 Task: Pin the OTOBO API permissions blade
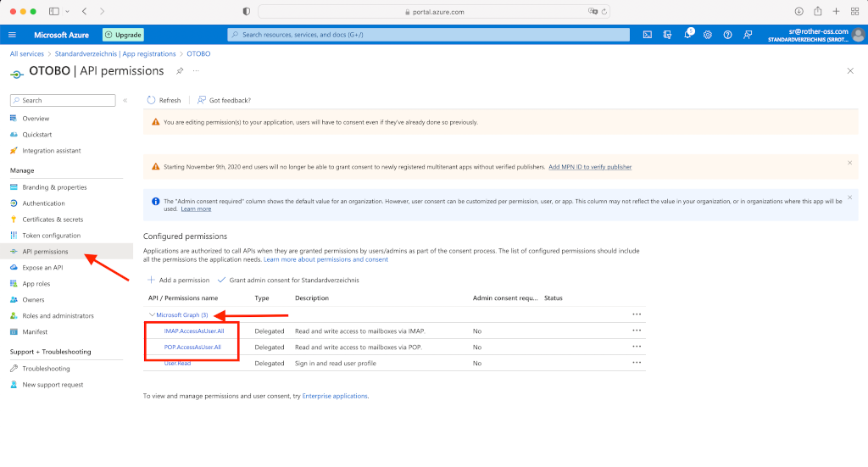180,71
